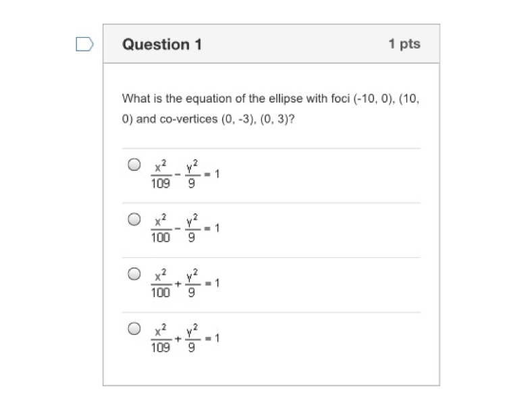Select the x²/109 − y²/9 = 1 radio button
This screenshot has height=420, width=505.
(x=134, y=164)
